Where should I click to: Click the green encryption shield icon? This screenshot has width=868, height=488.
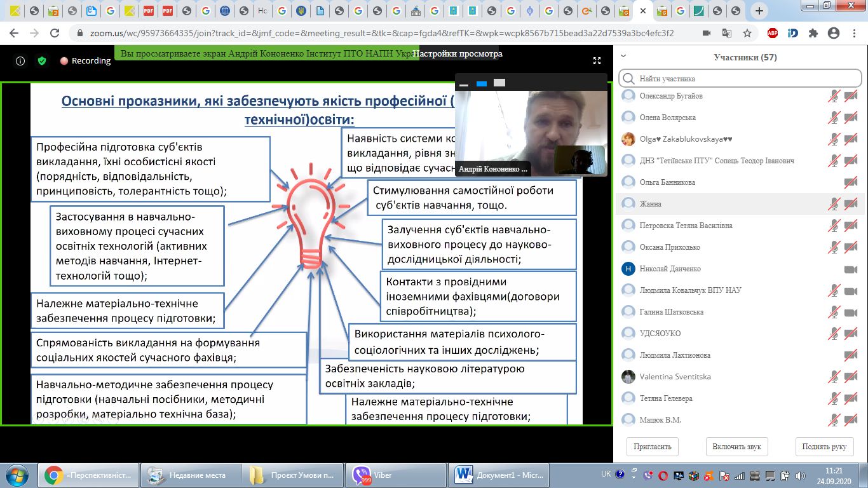coord(42,61)
